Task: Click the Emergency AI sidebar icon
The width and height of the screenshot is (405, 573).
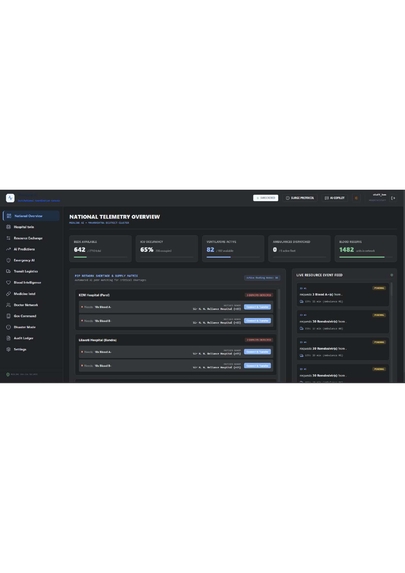Action: tap(8, 260)
